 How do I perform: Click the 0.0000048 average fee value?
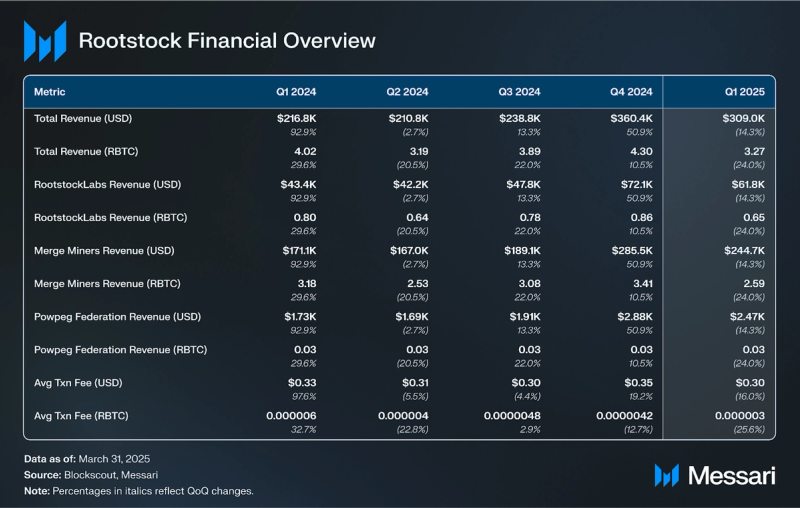click(x=512, y=416)
